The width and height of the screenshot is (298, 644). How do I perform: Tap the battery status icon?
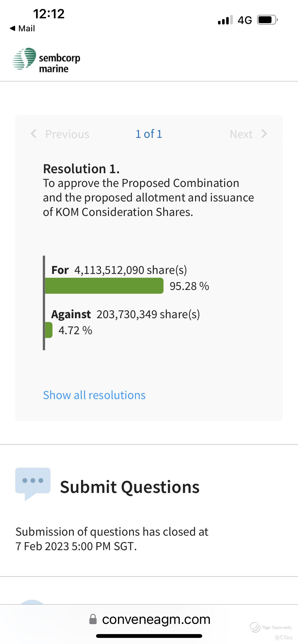pos(267,20)
